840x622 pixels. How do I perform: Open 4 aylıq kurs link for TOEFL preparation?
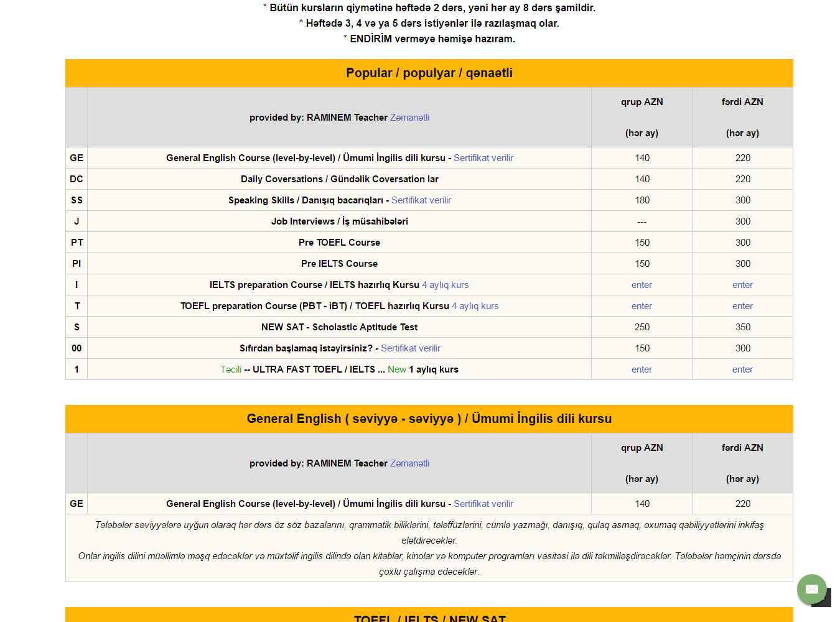point(475,306)
